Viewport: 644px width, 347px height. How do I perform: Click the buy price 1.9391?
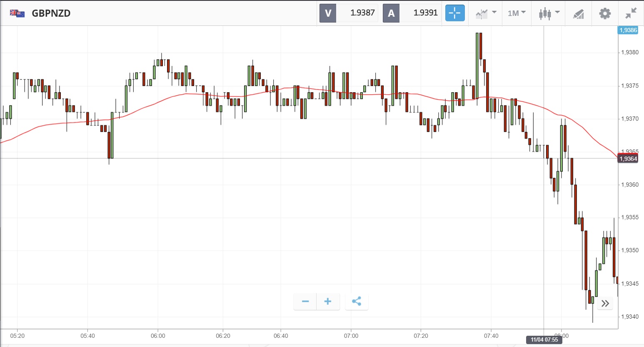click(425, 13)
